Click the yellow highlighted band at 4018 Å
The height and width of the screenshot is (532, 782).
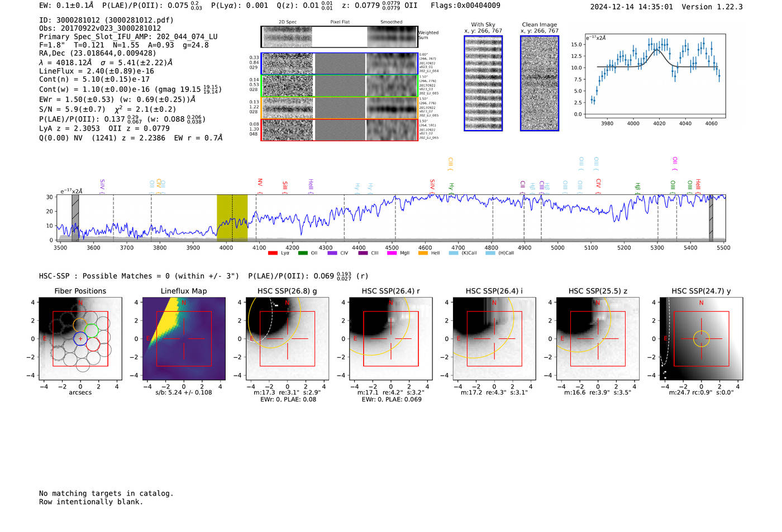tap(232, 218)
